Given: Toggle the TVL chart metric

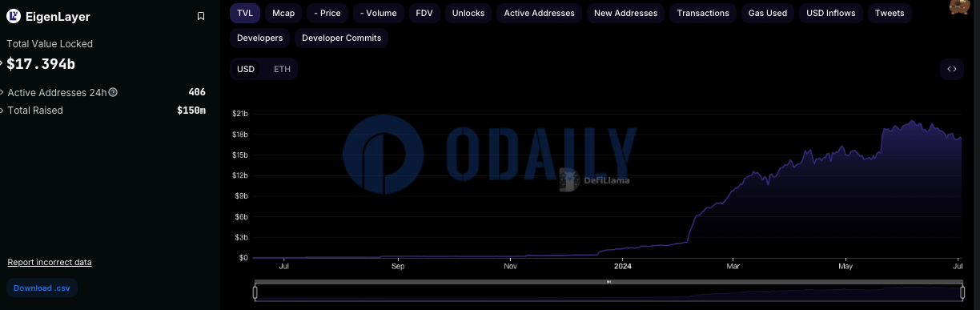Looking at the screenshot, I should 245,13.
